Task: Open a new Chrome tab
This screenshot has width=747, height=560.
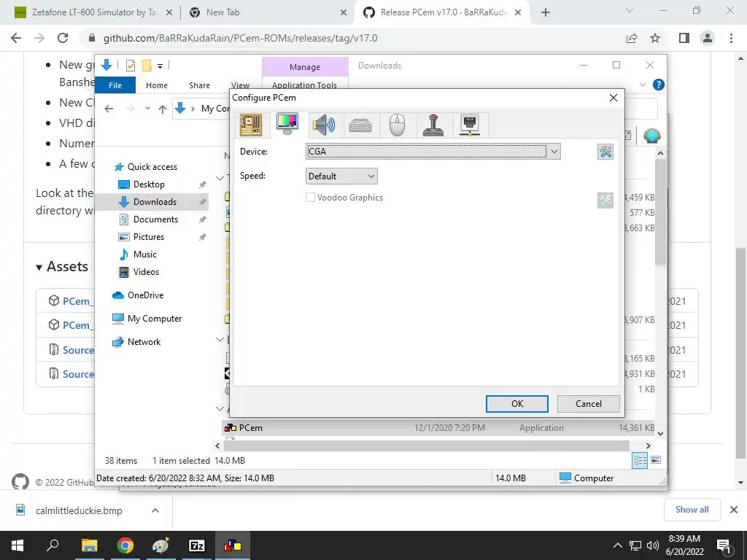Action: 546,13
